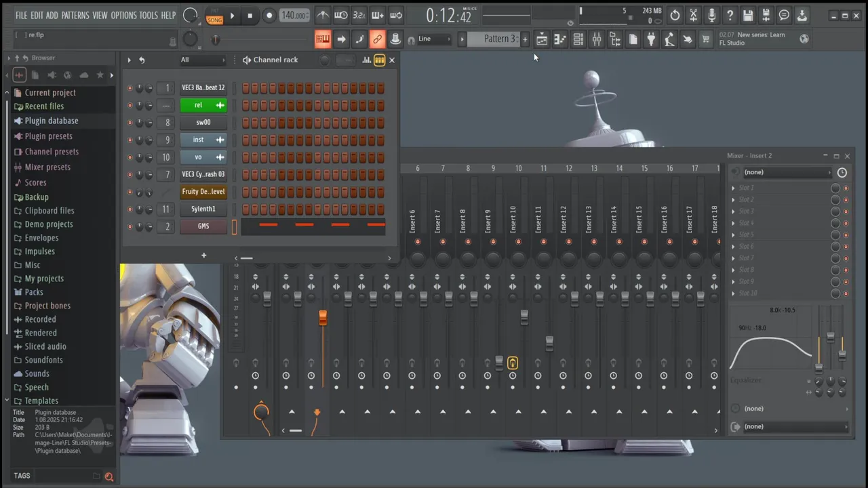Mute the VEC3 Ba..beat 12 channel

pyautogui.click(x=130, y=88)
